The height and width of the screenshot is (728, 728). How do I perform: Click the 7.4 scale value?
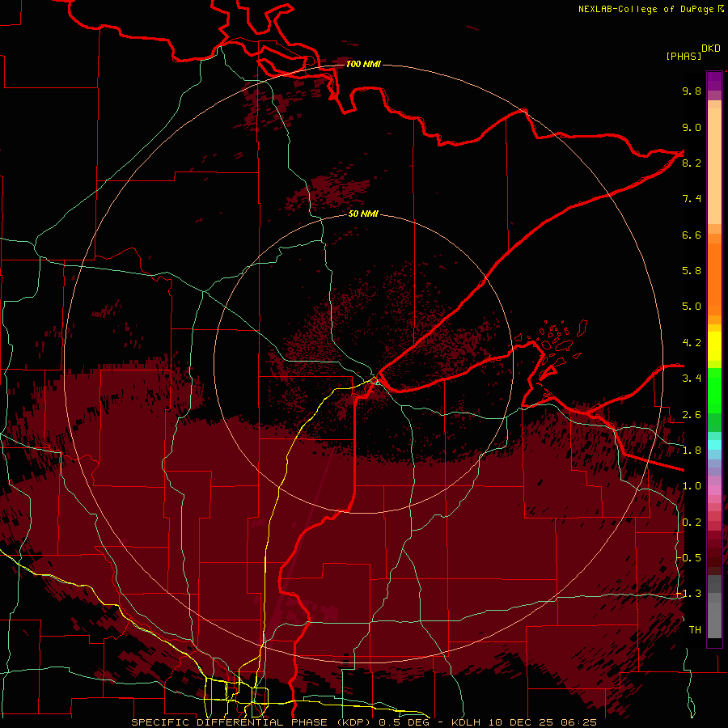(692, 199)
